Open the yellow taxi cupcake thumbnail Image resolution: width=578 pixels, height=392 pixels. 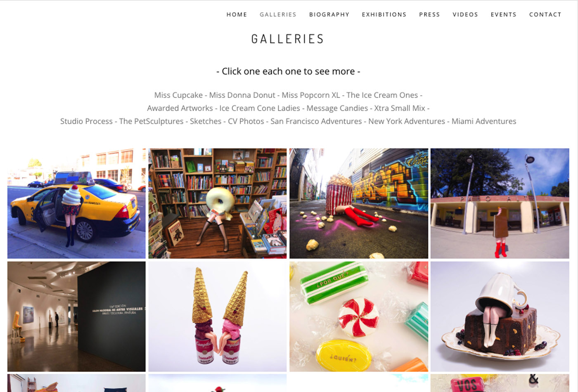pyautogui.click(x=76, y=203)
